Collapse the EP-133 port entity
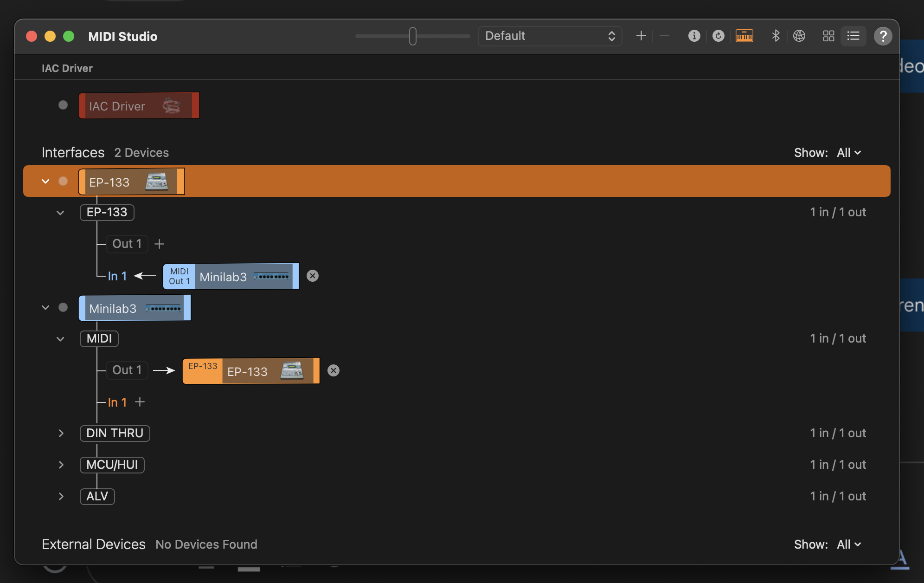924x583 pixels. (60, 213)
